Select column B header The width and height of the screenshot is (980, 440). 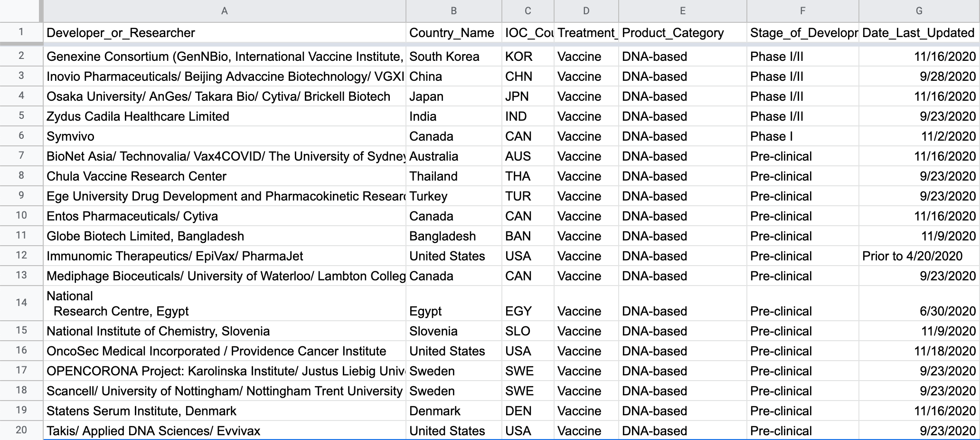pos(453,11)
